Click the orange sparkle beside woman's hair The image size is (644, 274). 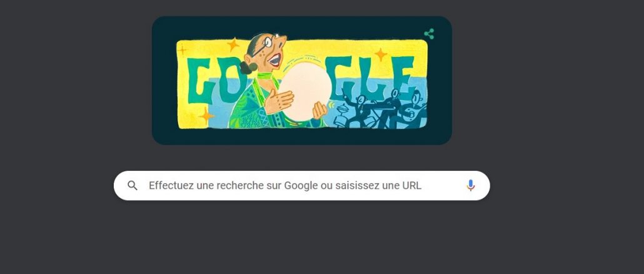point(233,44)
